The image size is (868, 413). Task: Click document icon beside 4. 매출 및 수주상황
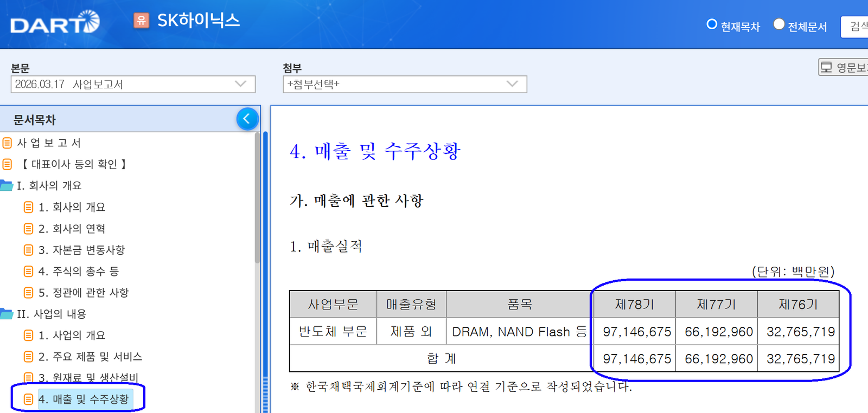tap(29, 399)
